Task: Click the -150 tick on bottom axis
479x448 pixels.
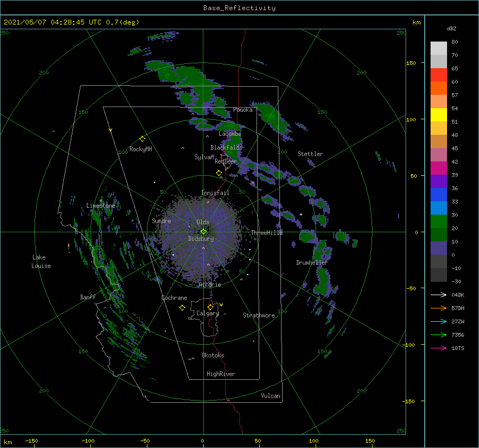Action: (x=31, y=441)
